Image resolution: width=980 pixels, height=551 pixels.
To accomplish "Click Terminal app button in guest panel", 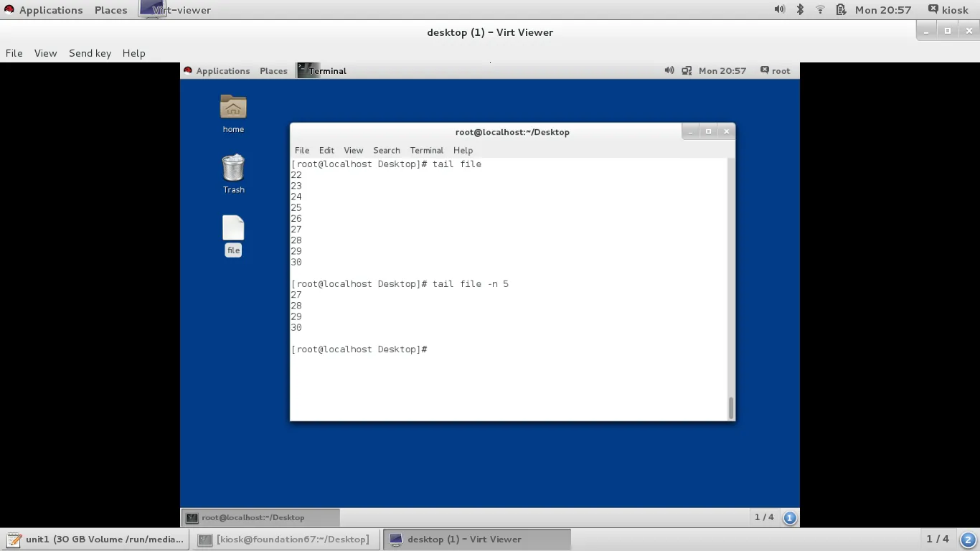I will 322,70.
